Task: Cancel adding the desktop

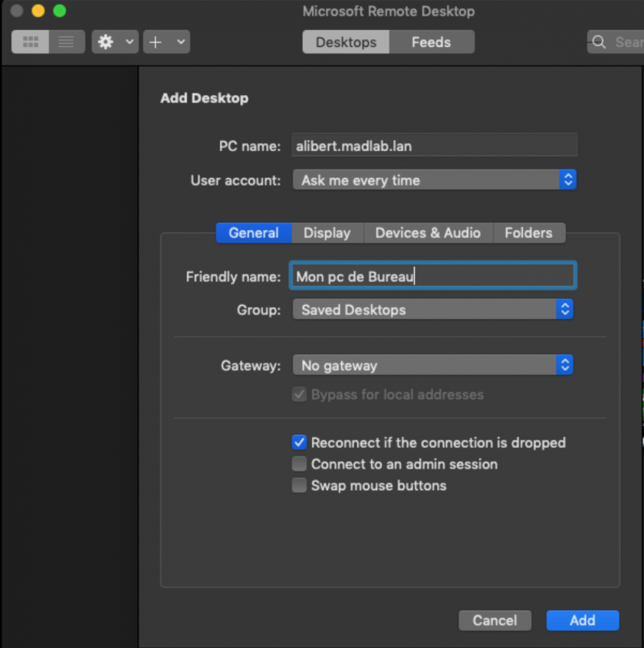Action: pos(495,620)
